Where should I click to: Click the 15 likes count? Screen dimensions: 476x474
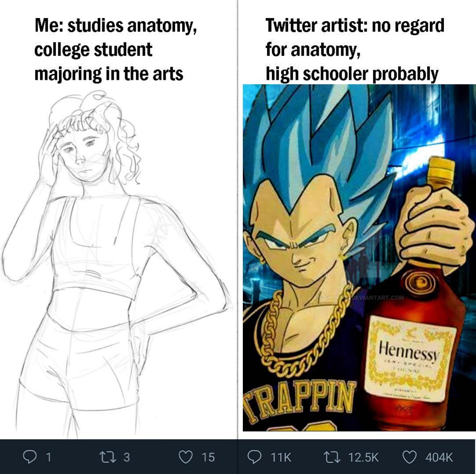click(208, 457)
